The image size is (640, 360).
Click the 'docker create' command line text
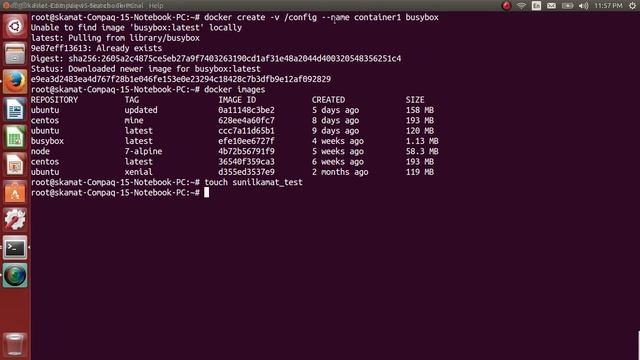coord(321,18)
